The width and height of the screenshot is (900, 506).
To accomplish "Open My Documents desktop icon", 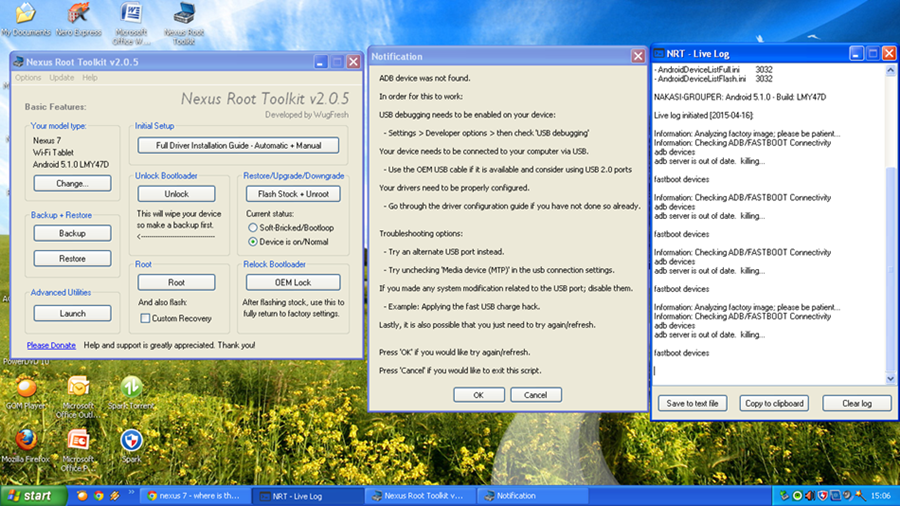I will 25,21.
